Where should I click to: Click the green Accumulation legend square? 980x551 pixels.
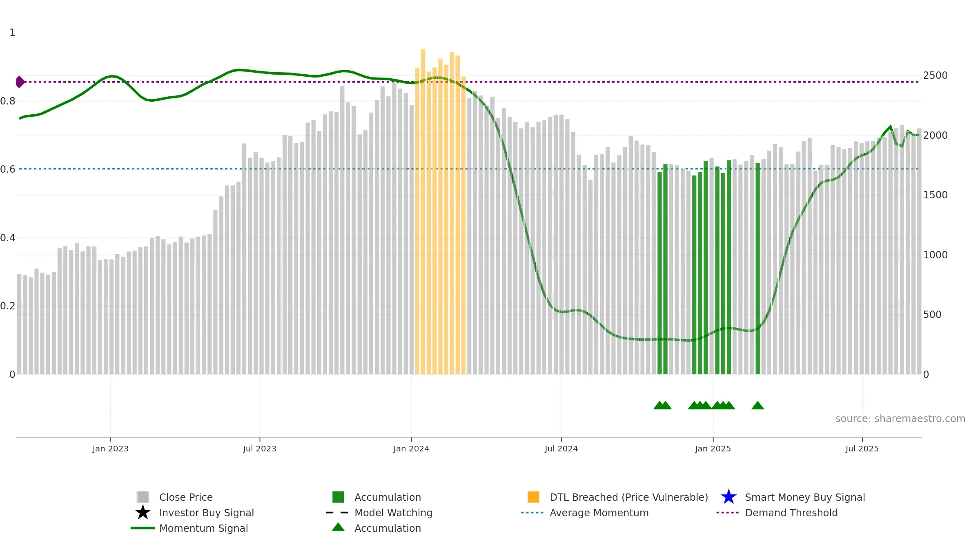tap(338, 497)
